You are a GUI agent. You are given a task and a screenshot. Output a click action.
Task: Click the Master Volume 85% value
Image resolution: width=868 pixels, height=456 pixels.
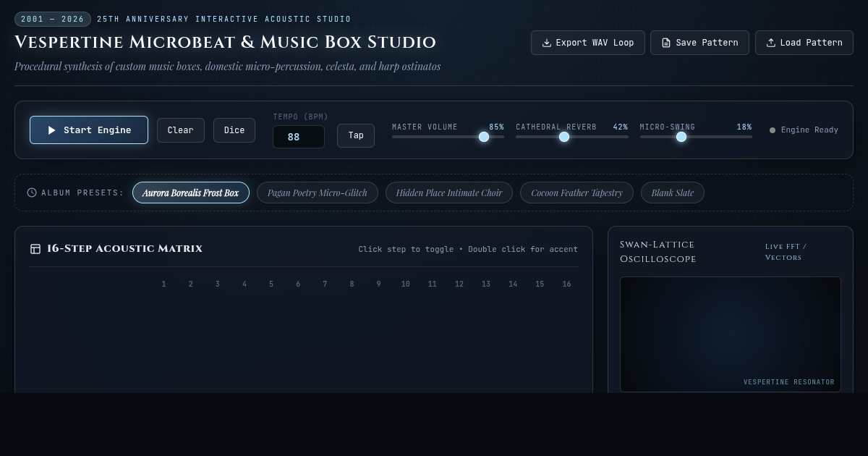click(x=496, y=127)
